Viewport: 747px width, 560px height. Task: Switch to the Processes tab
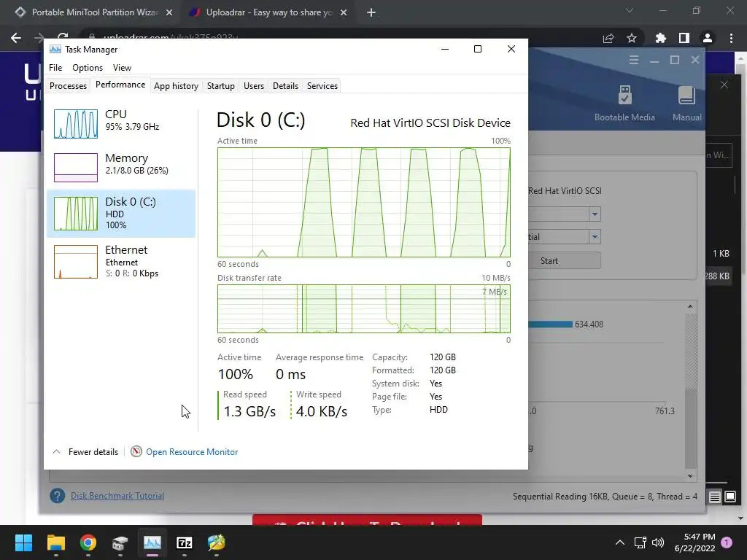(x=68, y=86)
